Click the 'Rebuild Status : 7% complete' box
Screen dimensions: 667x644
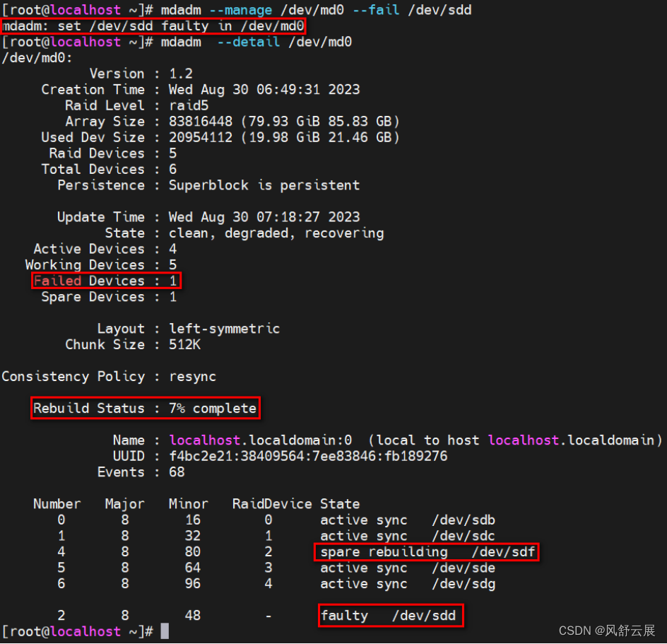coord(145,408)
